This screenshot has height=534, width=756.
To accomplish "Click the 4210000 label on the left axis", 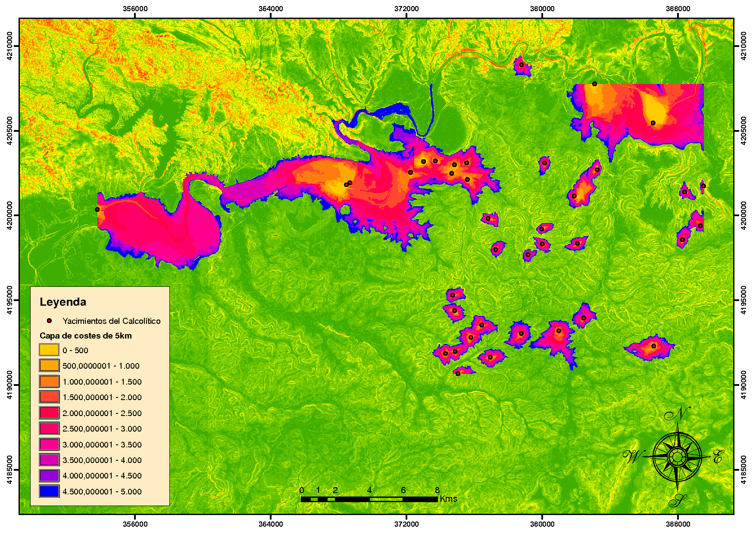I will point(9,46).
